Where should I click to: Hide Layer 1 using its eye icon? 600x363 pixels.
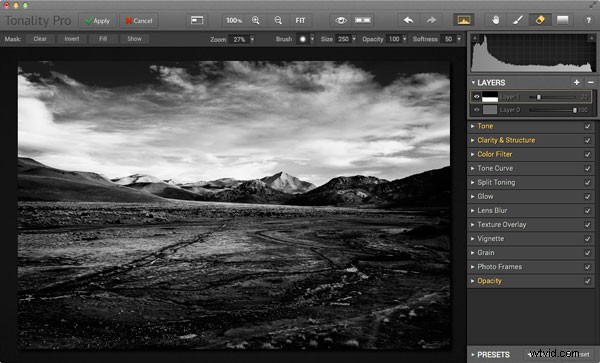tap(476, 97)
